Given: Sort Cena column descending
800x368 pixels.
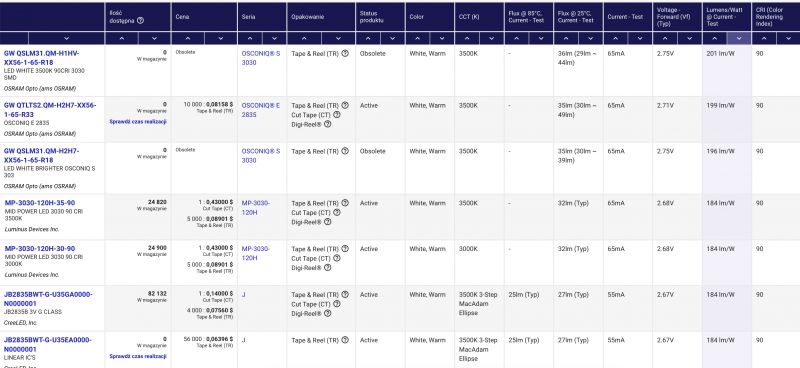Looking at the screenshot, I should tap(220, 38).
